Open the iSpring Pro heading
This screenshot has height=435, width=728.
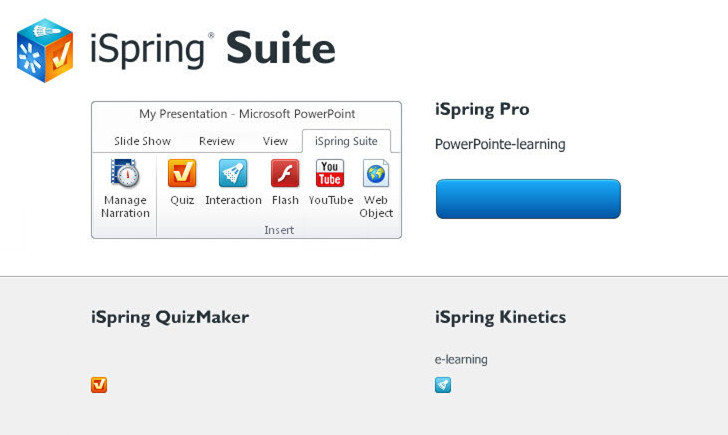pos(482,109)
